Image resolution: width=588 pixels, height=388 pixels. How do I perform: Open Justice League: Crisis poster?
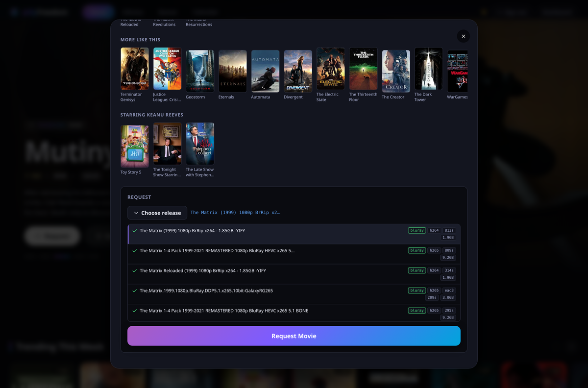tap(168, 69)
